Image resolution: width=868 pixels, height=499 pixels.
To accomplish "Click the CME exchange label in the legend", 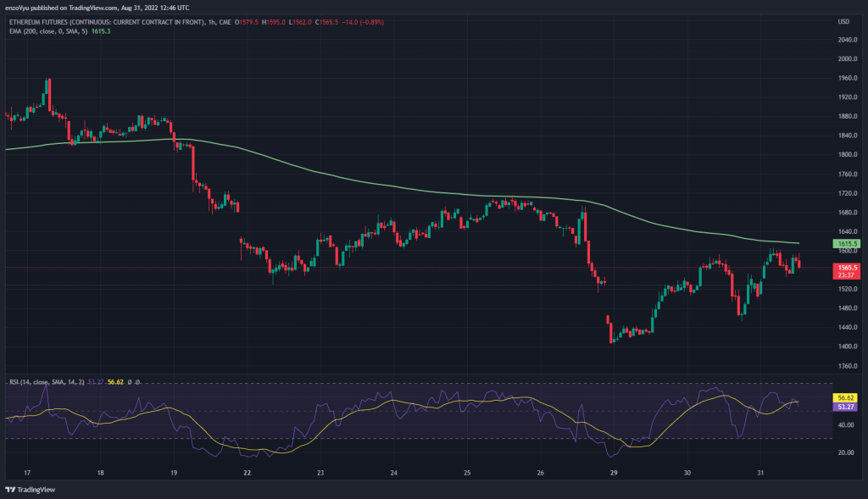I will [225, 22].
